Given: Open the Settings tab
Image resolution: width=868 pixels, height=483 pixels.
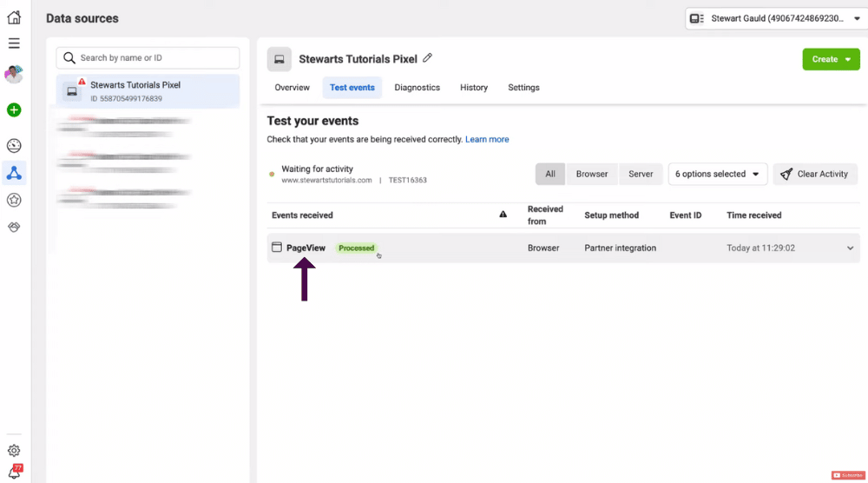Looking at the screenshot, I should [x=523, y=88].
